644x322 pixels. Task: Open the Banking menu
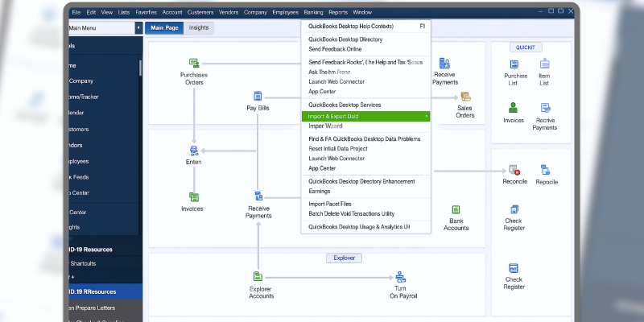[313, 12]
